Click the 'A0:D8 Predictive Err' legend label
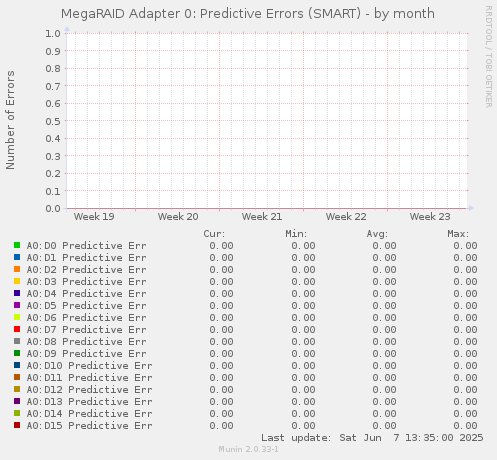Screen dimensions: 497x460 tap(86, 342)
